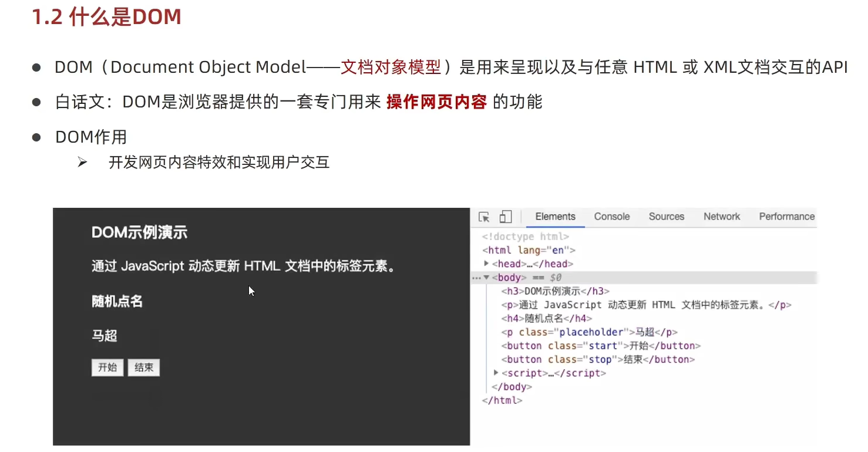
Task: Select the h4 随机点名 node
Action: pyautogui.click(x=546, y=319)
